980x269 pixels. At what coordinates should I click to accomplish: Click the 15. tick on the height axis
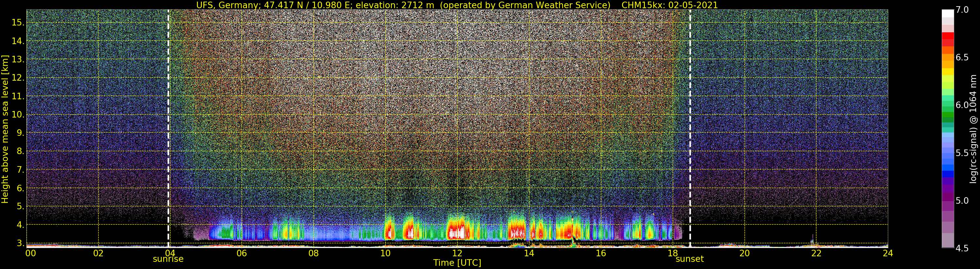click(x=18, y=23)
